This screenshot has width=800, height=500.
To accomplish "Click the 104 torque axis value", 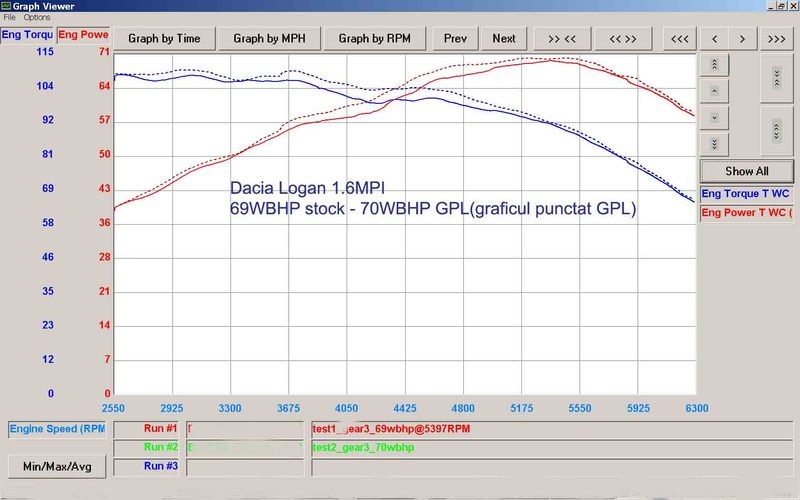I will [45, 86].
